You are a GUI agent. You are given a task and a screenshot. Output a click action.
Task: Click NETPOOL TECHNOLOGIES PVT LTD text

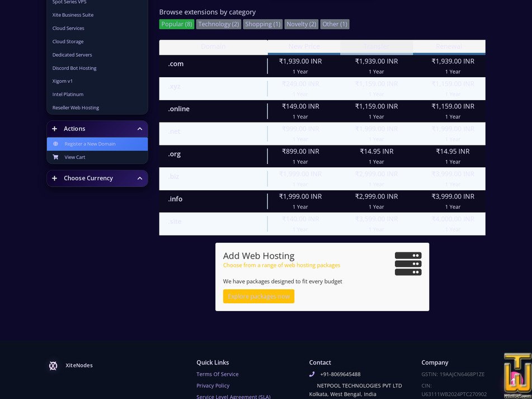359,386
